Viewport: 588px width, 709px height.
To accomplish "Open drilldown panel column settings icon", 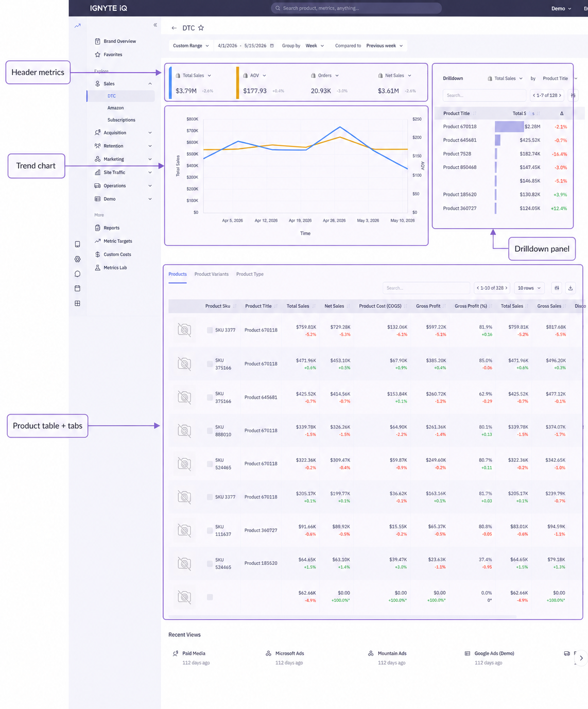I will pyautogui.click(x=573, y=95).
